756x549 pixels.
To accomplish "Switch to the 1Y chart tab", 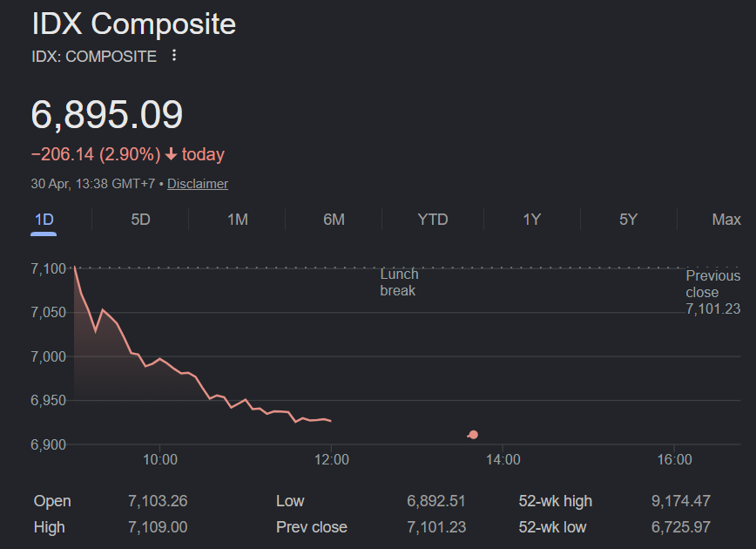I will [x=532, y=220].
